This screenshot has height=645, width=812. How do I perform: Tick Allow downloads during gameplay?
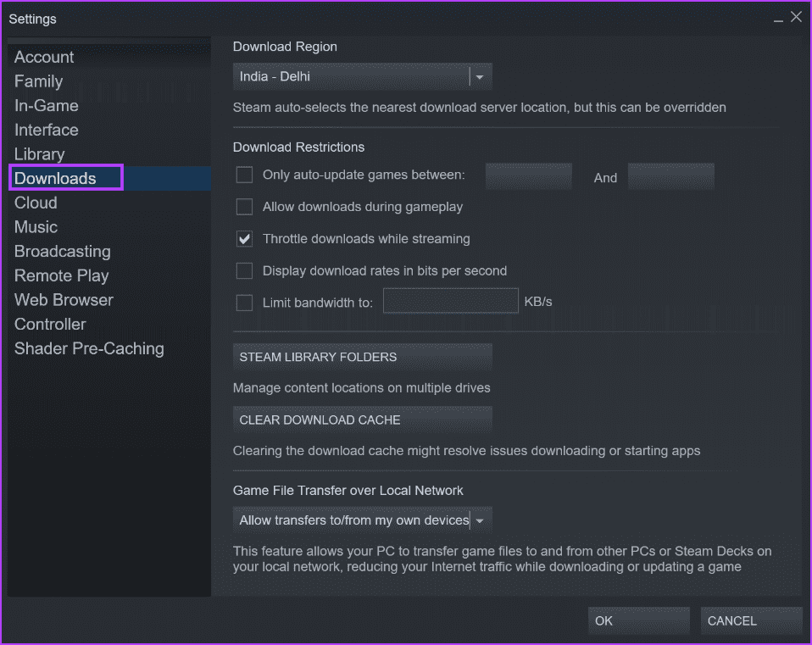(x=244, y=207)
